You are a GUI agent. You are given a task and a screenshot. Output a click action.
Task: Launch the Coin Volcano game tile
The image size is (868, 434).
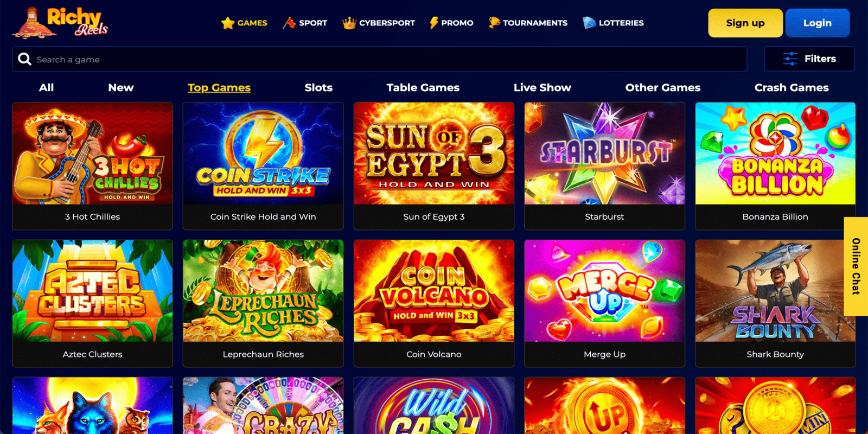point(433,291)
